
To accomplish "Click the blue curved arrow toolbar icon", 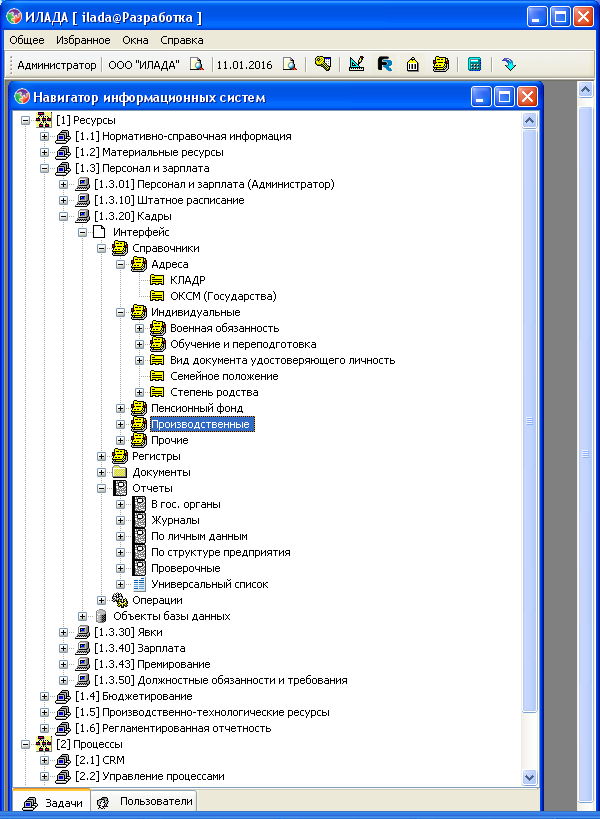I will point(509,64).
